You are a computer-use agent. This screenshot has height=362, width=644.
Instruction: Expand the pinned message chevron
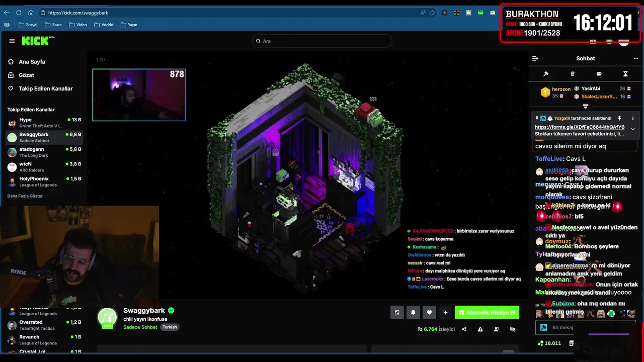[633, 129]
